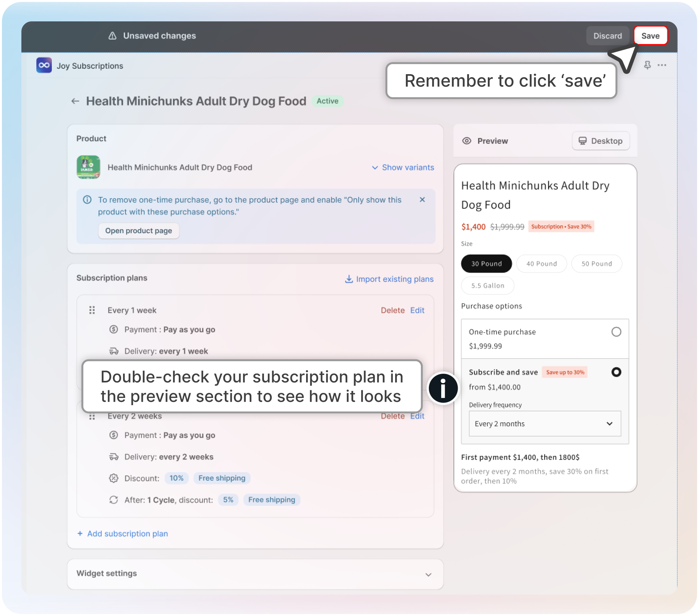Click the green Active status badge

click(327, 101)
